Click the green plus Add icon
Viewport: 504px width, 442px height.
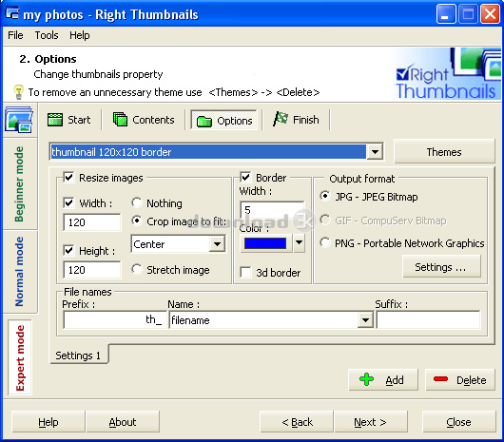coord(366,379)
